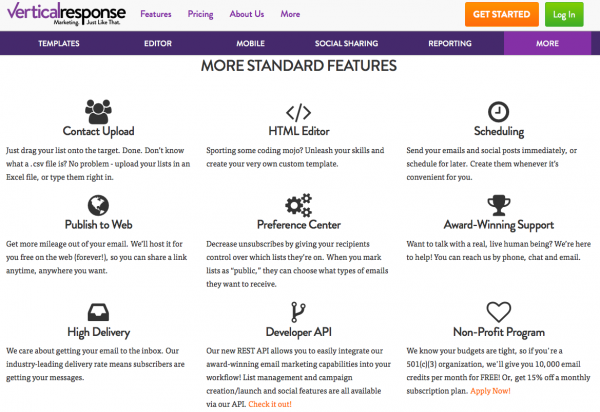Open the Reporting tab

(450, 44)
